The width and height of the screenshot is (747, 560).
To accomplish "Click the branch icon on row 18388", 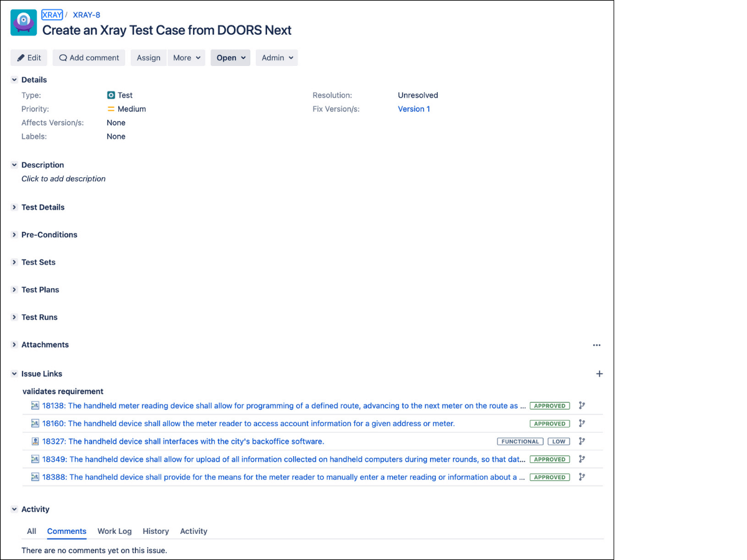I will coord(582,477).
